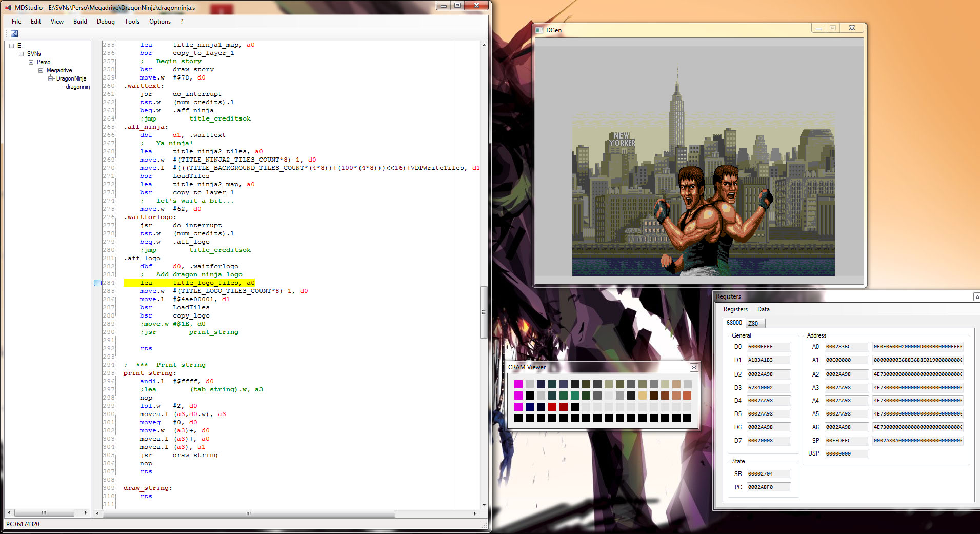Pick the orange-rust CRAM swatch
The image size is (980, 534).
pyautogui.click(x=688, y=395)
